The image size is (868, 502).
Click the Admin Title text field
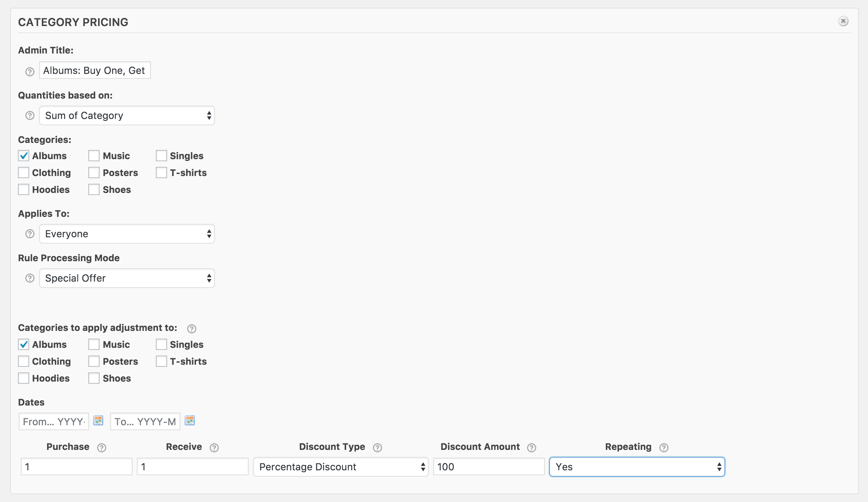[95, 70]
